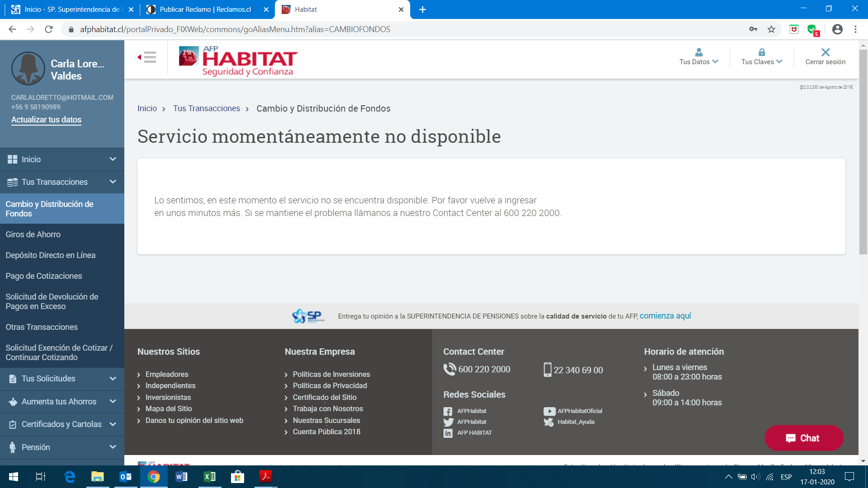The image size is (868, 488).
Task: Click the Tus Datos person icon
Action: [698, 52]
